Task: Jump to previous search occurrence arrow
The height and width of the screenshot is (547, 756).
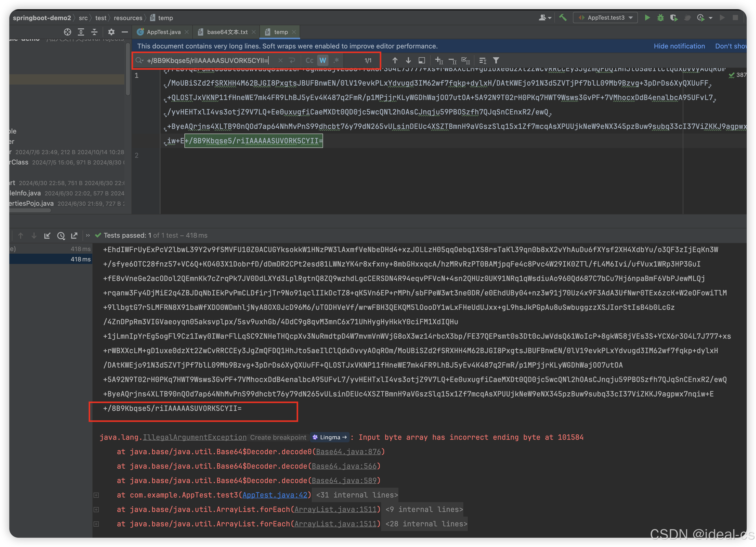Action: 395,60
